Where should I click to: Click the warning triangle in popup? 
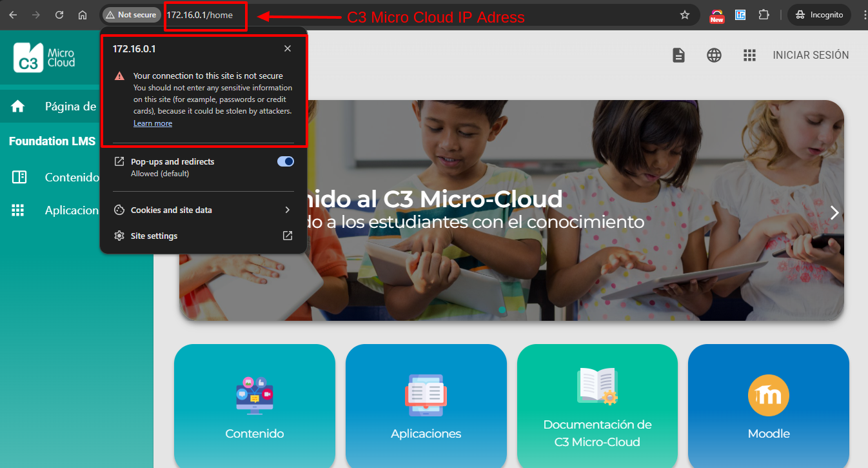tap(119, 76)
